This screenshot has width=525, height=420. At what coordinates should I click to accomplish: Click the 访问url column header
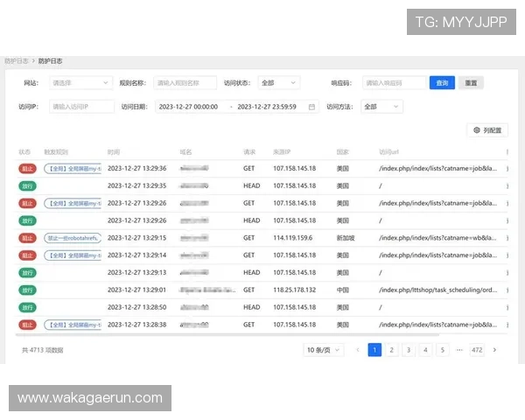click(x=388, y=152)
